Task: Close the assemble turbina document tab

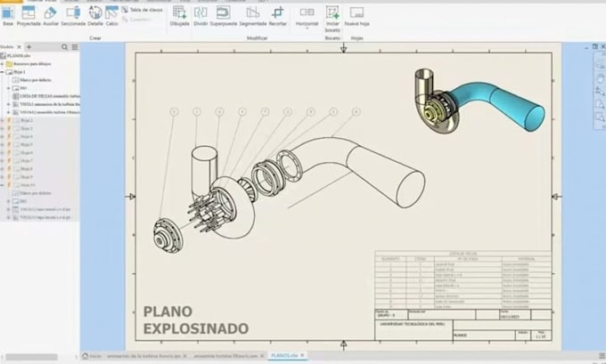Action: pyautogui.click(x=262, y=356)
